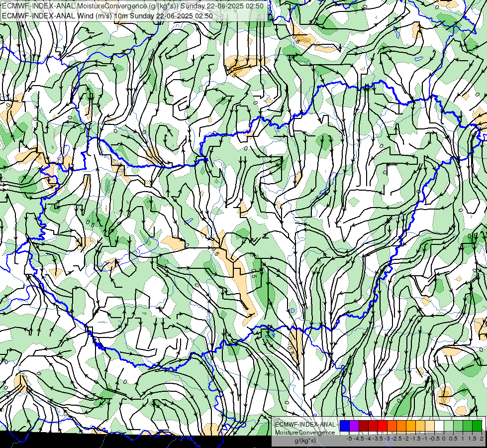Click the '-2.5' legend tick value
This screenshot has width=487, height=448.
[x=396, y=439]
